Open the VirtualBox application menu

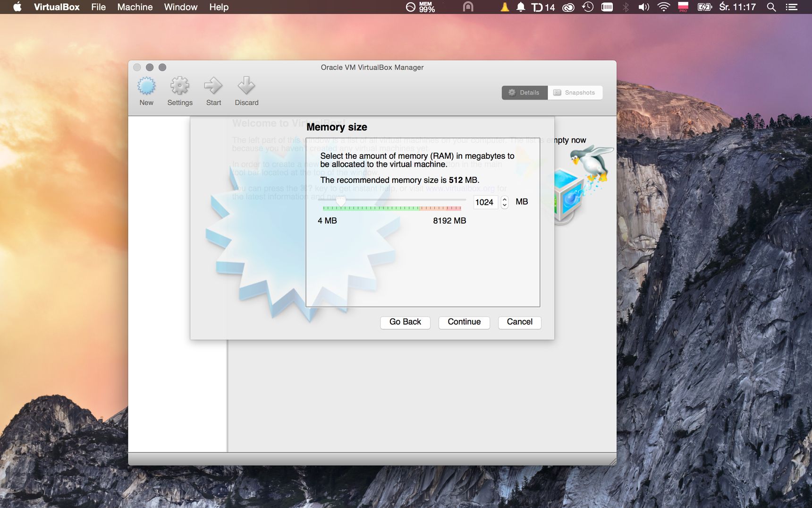pyautogui.click(x=57, y=7)
